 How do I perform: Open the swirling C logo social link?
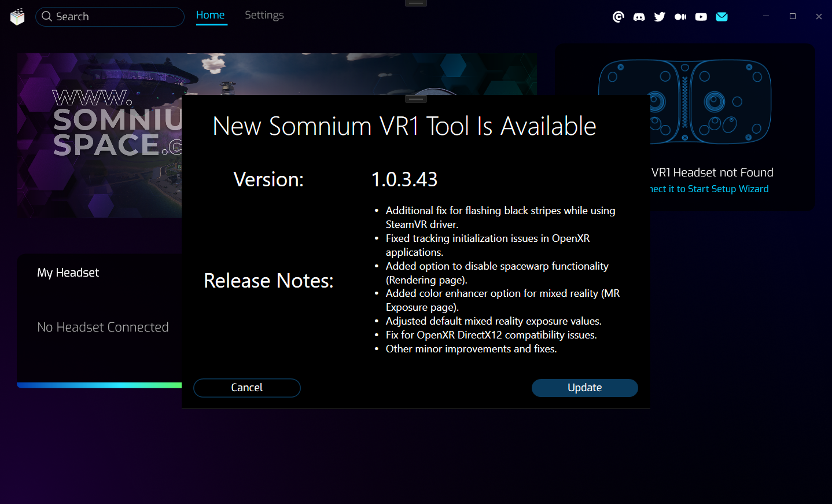(619, 17)
